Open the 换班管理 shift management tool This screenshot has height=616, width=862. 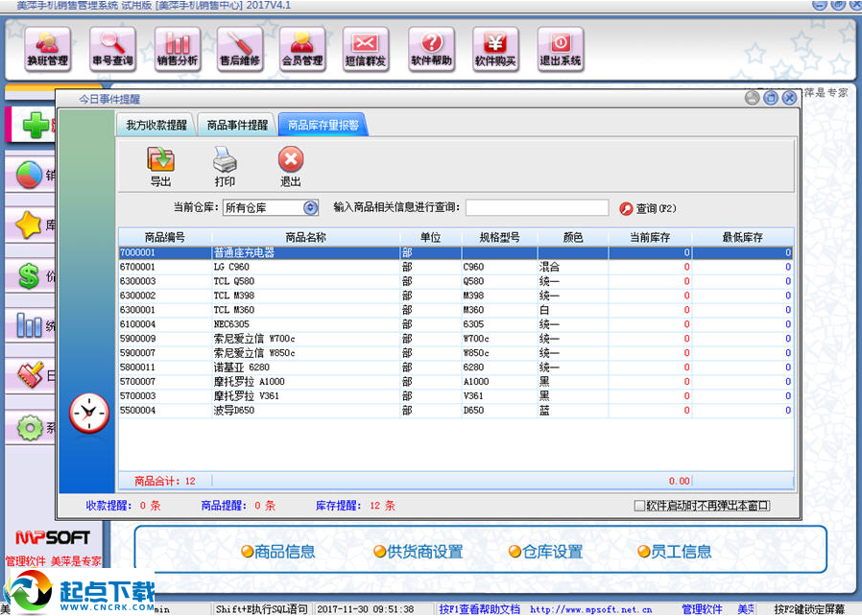(x=47, y=49)
